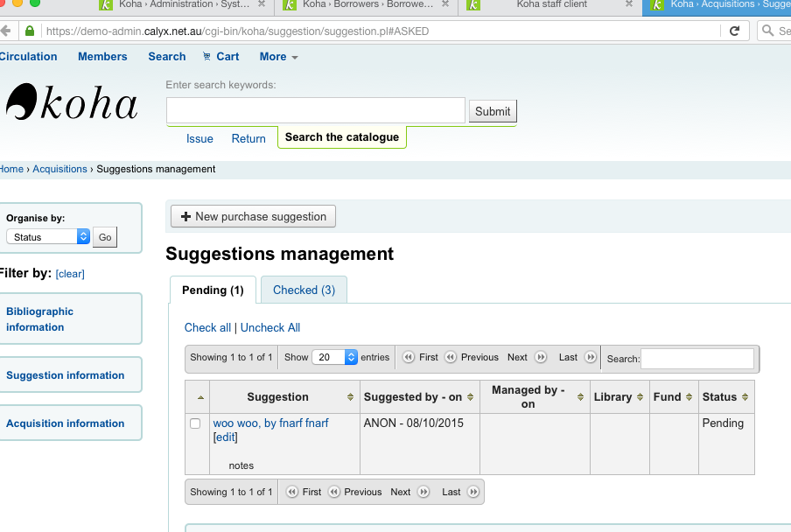This screenshot has width=791, height=532.
Task: Open the Show entries count dropdown
Action: click(x=337, y=357)
